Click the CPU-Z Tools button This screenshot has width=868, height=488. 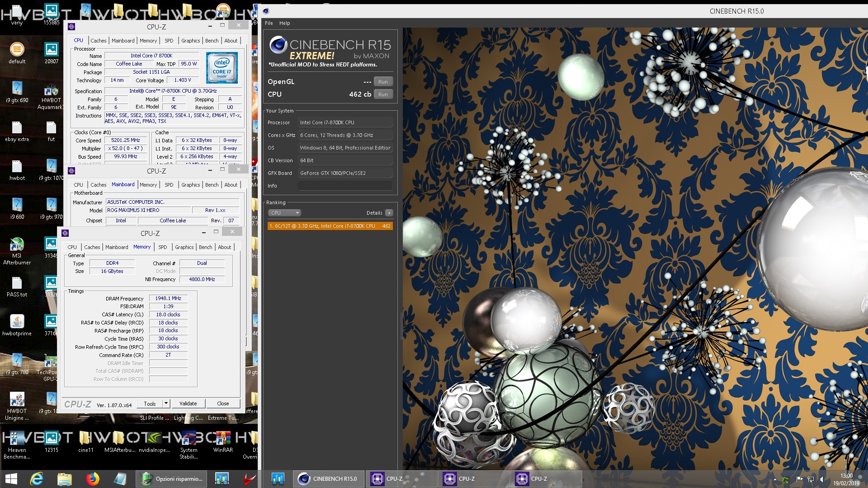click(150, 404)
